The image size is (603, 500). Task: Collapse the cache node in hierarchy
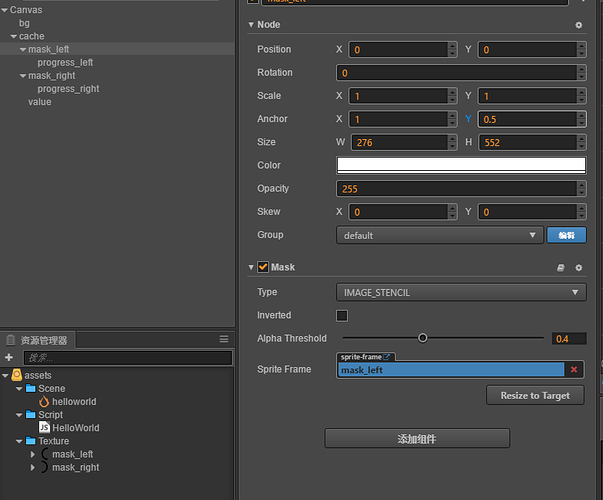point(14,37)
